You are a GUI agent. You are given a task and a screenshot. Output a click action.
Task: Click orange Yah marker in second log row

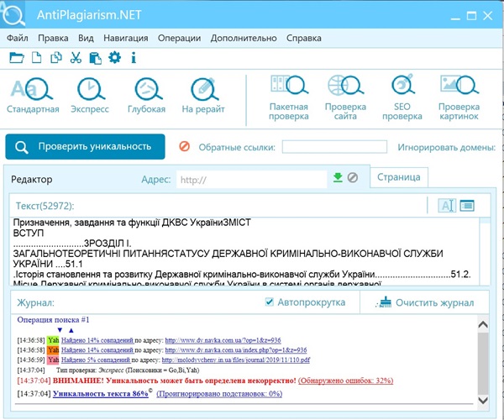(x=53, y=349)
